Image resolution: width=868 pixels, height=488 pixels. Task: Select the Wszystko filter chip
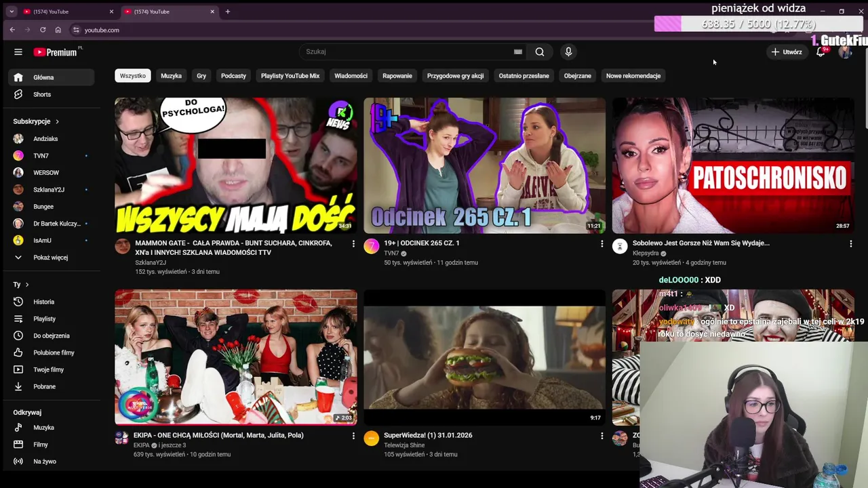click(x=133, y=76)
